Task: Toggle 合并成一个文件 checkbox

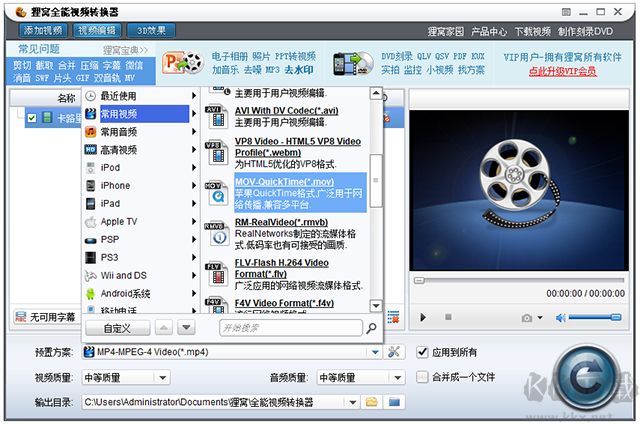Action: 422,377
